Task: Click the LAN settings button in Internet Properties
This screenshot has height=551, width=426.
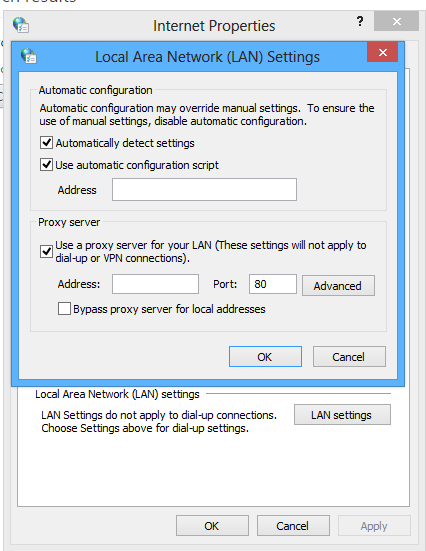Action: 342,415
